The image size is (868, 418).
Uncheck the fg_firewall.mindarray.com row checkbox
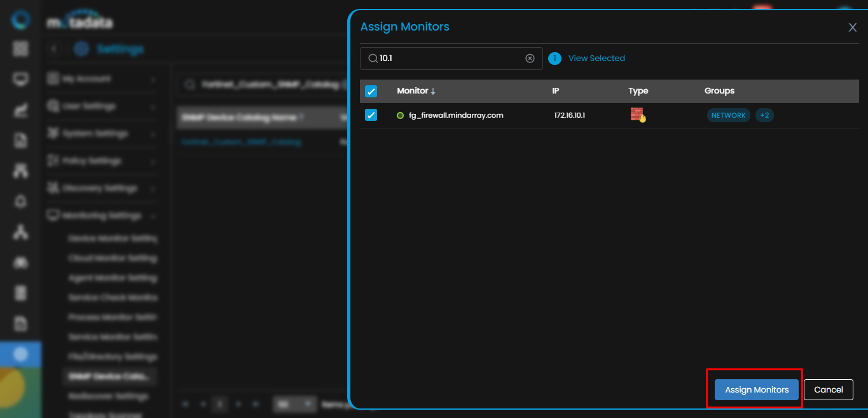pyautogui.click(x=371, y=115)
